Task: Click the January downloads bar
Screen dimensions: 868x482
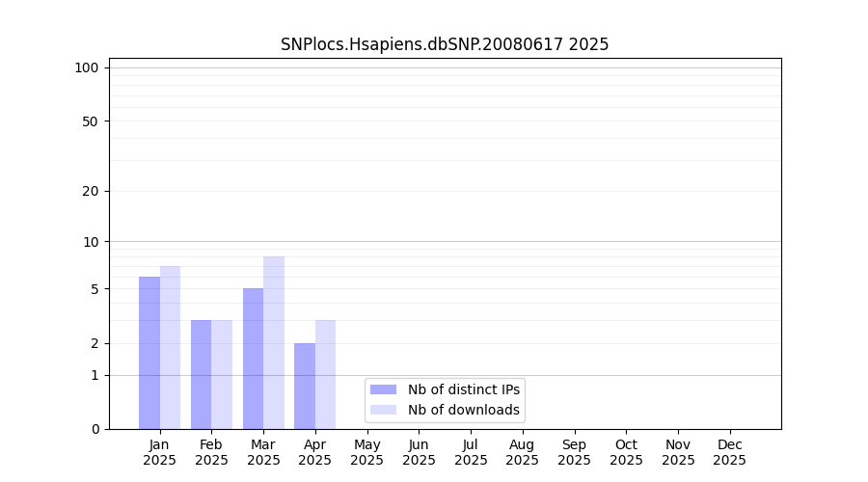Action: click(x=171, y=347)
